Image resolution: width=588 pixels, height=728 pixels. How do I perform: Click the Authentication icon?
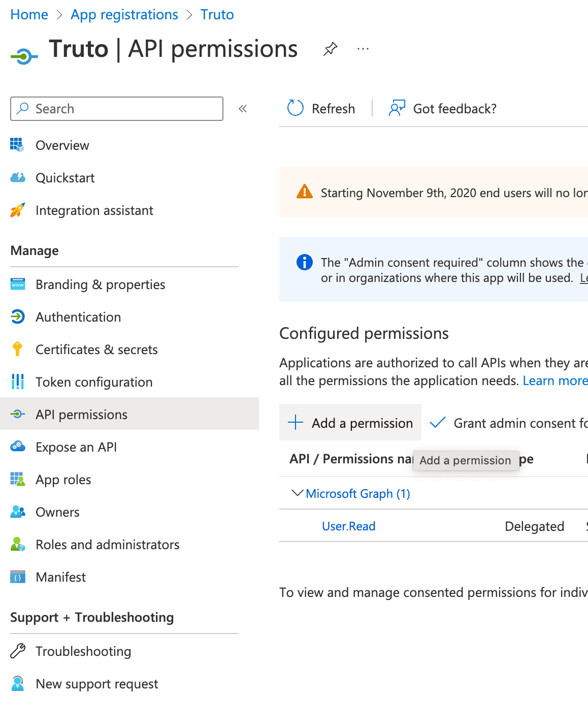coord(17,316)
